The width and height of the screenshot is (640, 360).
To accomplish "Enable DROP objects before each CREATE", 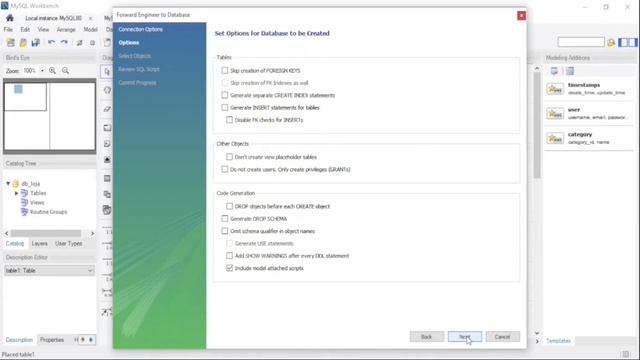I will pyautogui.click(x=229, y=206).
